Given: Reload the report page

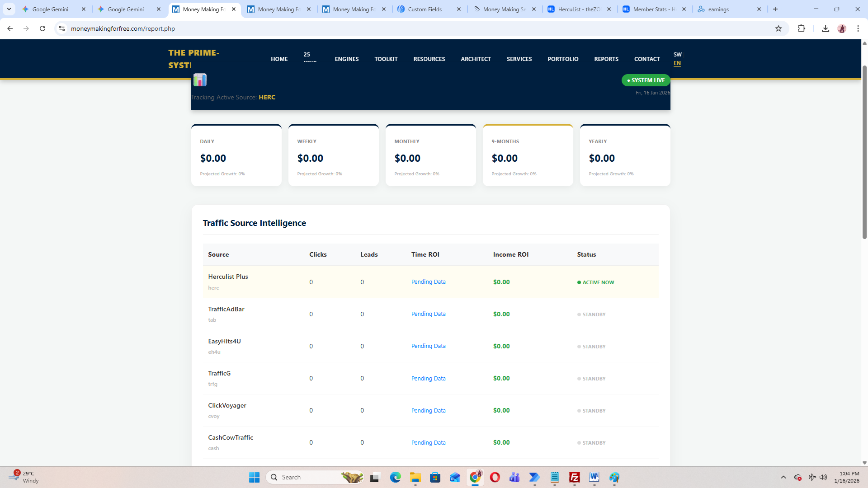Looking at the screenshot, I should (x=42, y=28).
